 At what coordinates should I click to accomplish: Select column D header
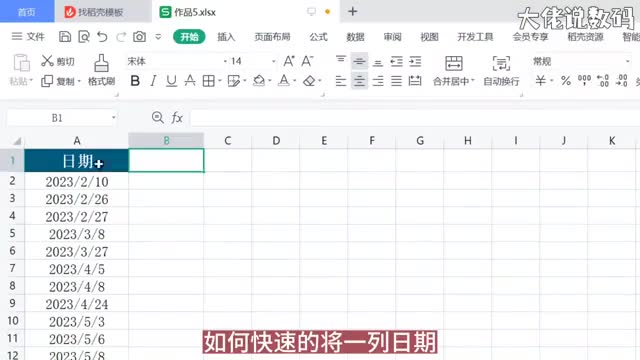(x=276, y=141)
